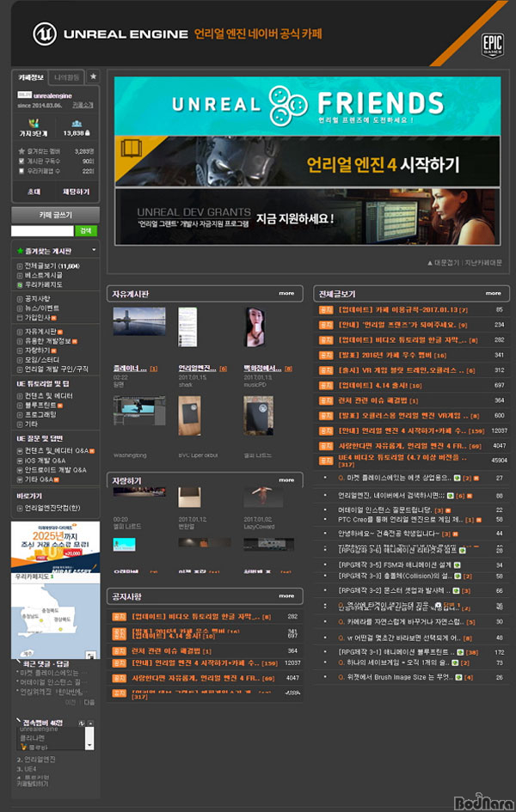Click the Unreal Friends banner
The image size is (516, 812).
pyautogui.click(x=307, y=107)
